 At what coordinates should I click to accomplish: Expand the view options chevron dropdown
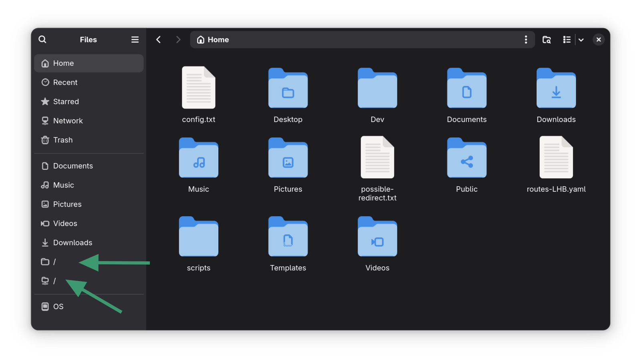point(581,40)
